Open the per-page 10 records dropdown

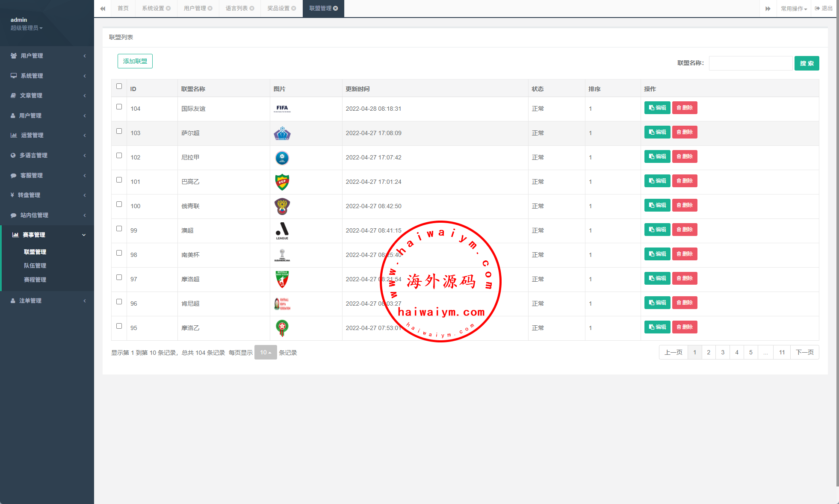point(266,352)
